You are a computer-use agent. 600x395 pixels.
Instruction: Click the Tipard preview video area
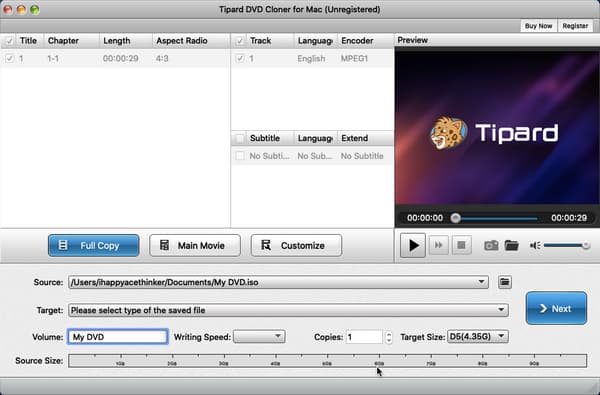click(497, 127)
